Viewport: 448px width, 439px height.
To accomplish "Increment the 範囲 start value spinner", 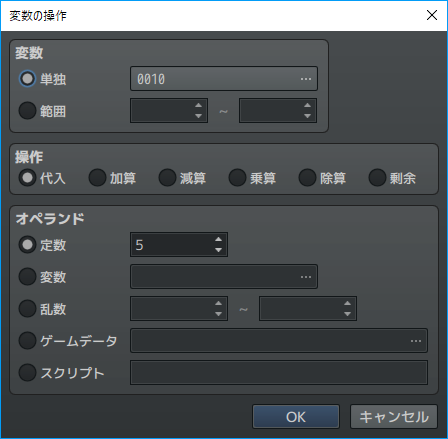I will [x=198, y=105].
